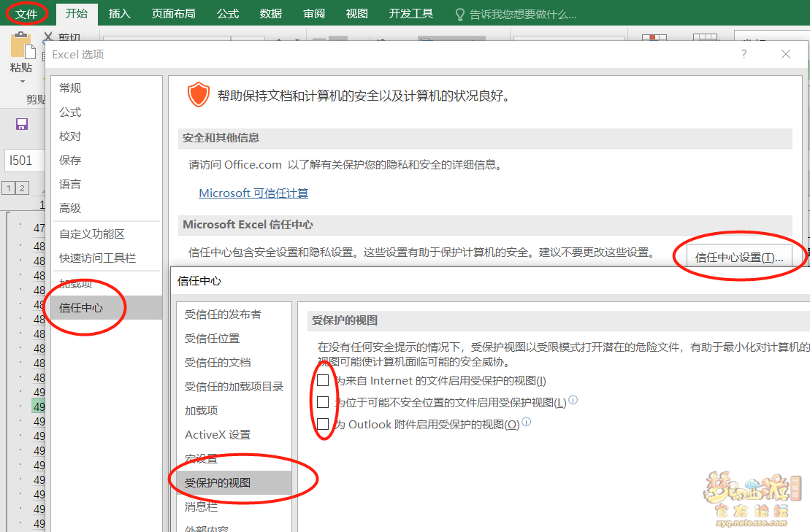Click the save floppy disk icon
Image resolution: width=810 pixels, height=532 pixels.
tap(22, 124)
